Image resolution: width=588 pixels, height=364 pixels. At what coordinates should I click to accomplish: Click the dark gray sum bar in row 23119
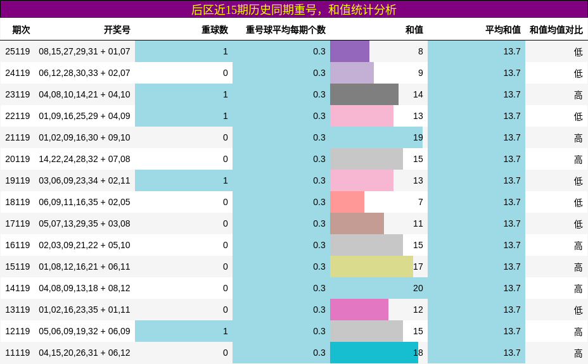(x=364, y=94)
